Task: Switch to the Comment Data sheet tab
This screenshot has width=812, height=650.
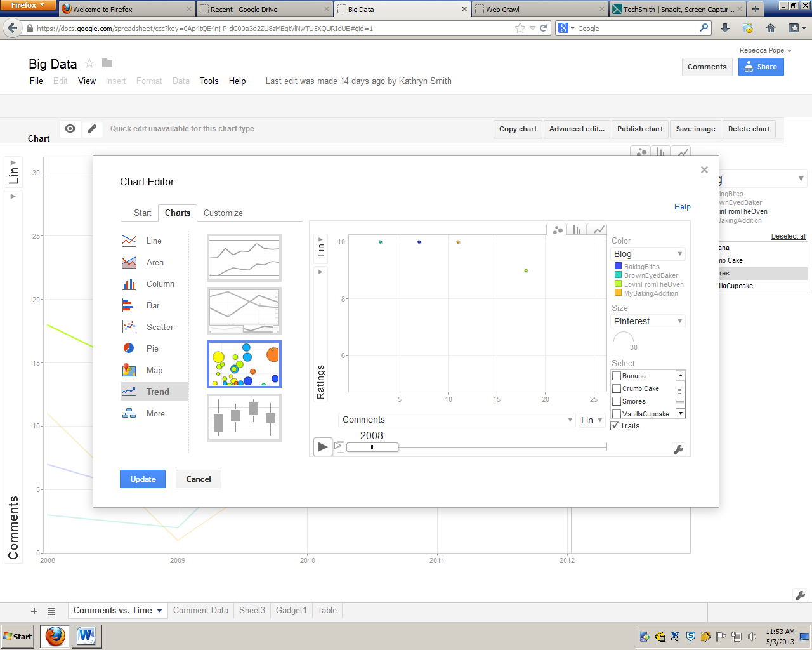Action: (200, 611)
